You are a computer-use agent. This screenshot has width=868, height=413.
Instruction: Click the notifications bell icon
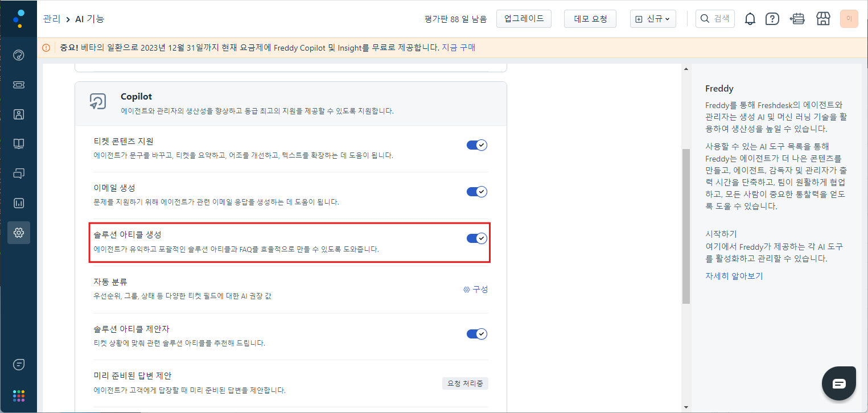click(750, 19)
